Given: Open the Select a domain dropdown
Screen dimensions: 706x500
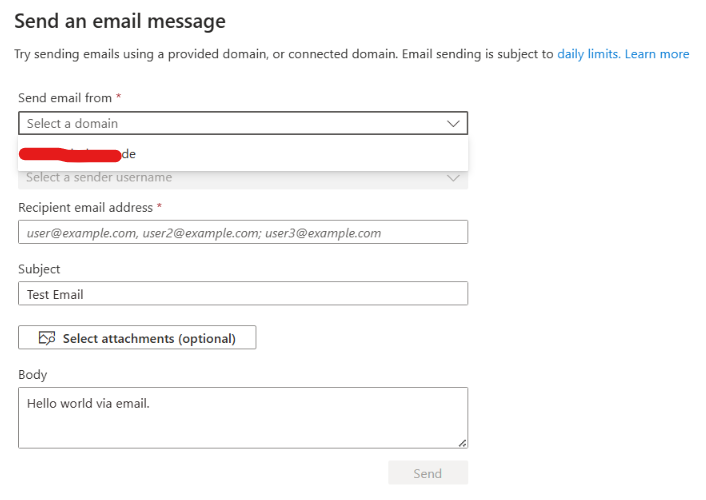Looking at the screenshot, I should [243, 123].
